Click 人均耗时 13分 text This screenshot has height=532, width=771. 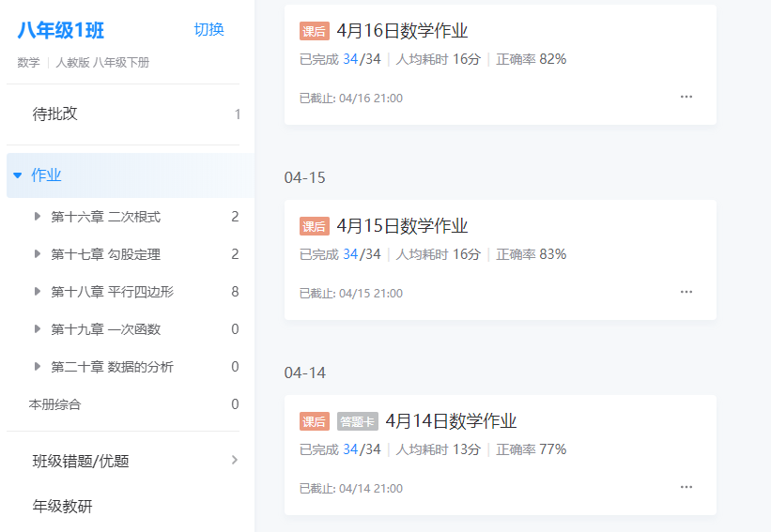pos(439,449)
